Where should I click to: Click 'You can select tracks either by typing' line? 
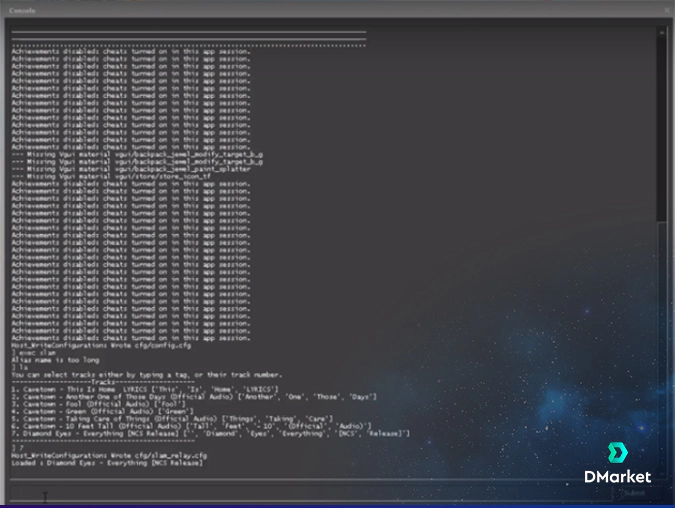tap(147, 375)
